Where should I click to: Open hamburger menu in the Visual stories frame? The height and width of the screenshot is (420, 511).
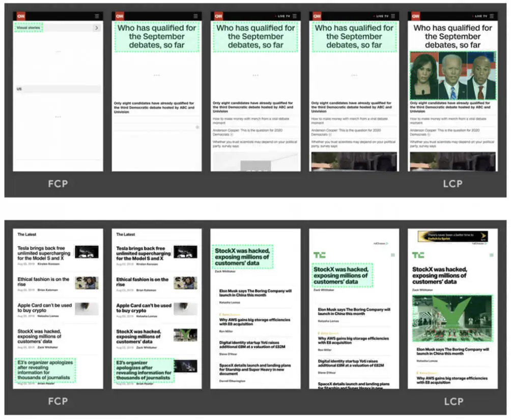tap(97, 16)
